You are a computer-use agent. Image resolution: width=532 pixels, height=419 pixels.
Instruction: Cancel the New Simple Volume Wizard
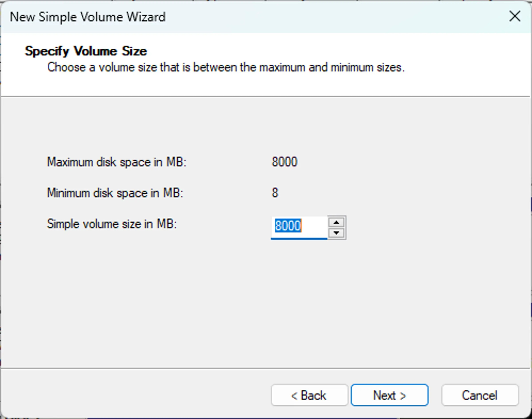(480, 395)
